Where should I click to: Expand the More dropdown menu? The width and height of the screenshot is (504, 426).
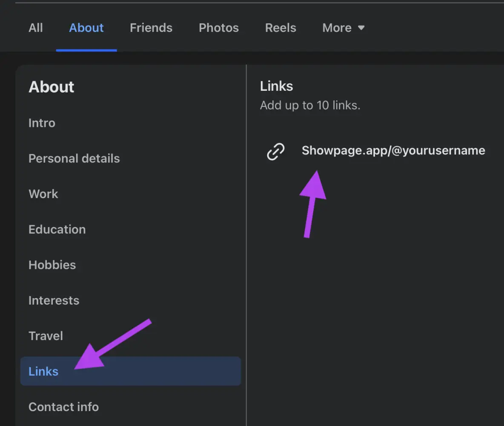coord(343,28)
